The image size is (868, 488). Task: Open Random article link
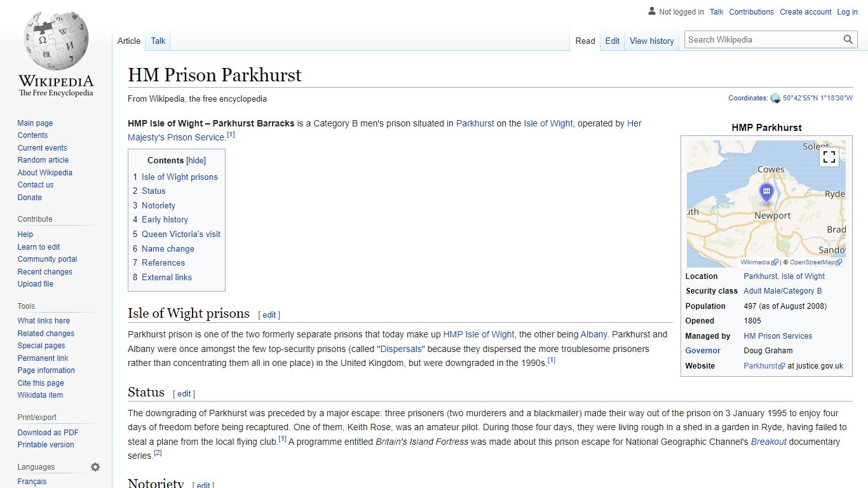pyautogui.click(x=43, y=160)
